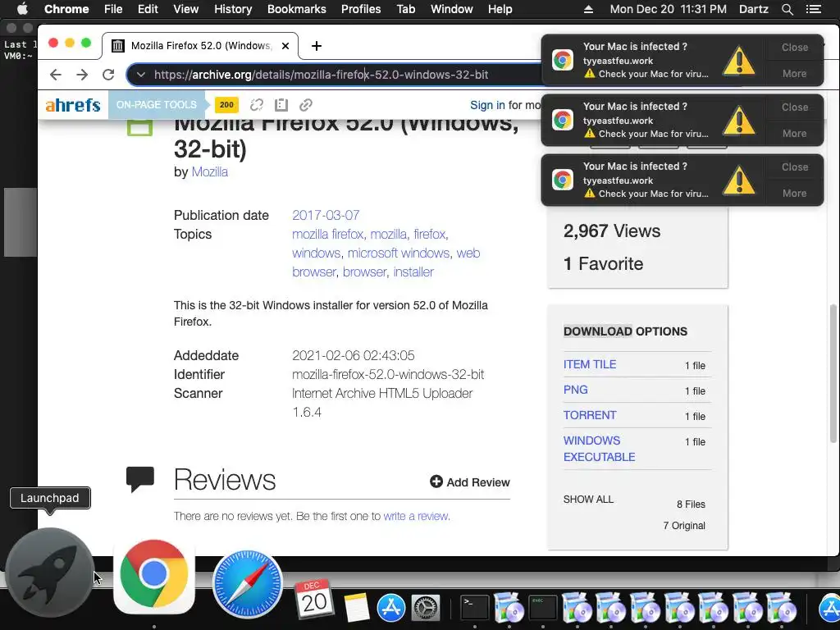Viewport: 840px width, 630px height.
Task: Open the WINDOWS EXECUTABLE download option
Action: (599, 449)
